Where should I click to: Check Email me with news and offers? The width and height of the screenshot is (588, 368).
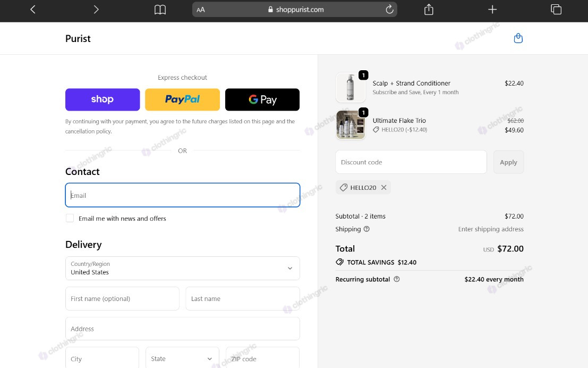tap(70, 218)
